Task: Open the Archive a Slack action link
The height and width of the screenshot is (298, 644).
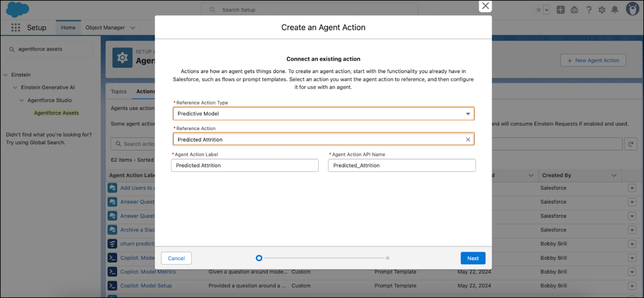Action: 137,230
